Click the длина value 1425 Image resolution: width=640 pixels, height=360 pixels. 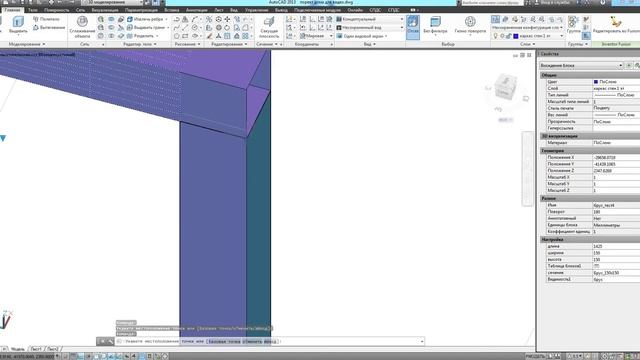click(616, 246)
